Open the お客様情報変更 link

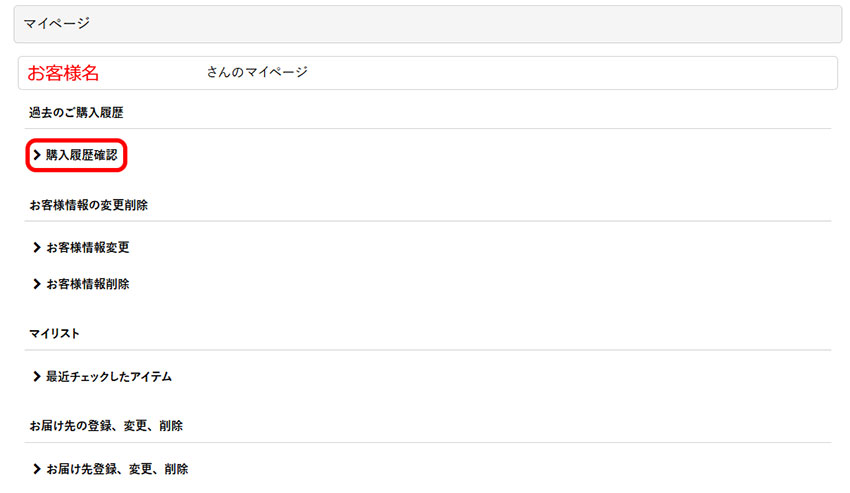87,247
